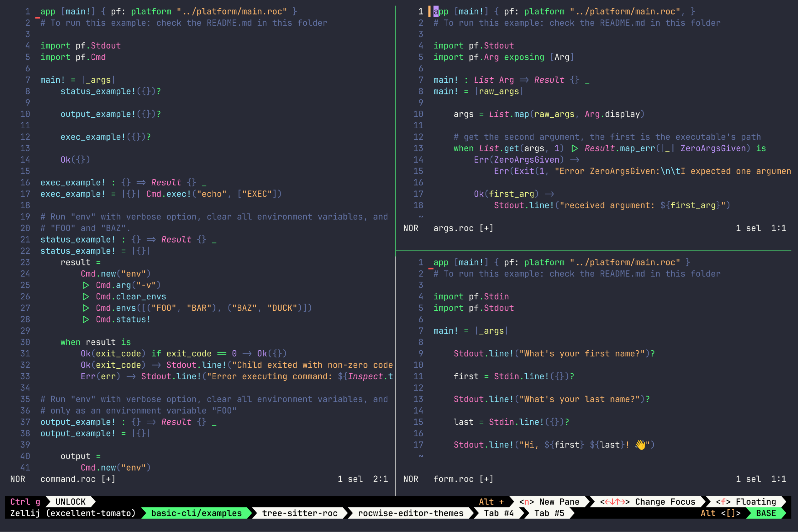This screenshot has width=798, height=532.
Task: Click the 2:1 cursor position in command.roc statusline
Action: (380, 479)
